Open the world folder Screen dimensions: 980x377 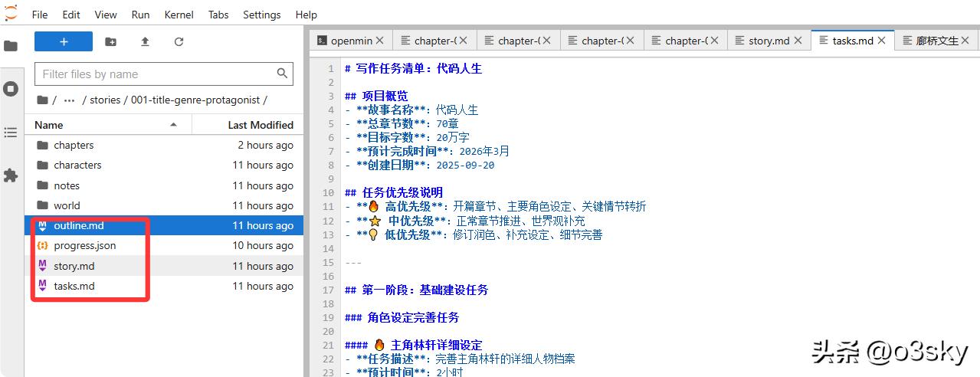coord(164,205)
